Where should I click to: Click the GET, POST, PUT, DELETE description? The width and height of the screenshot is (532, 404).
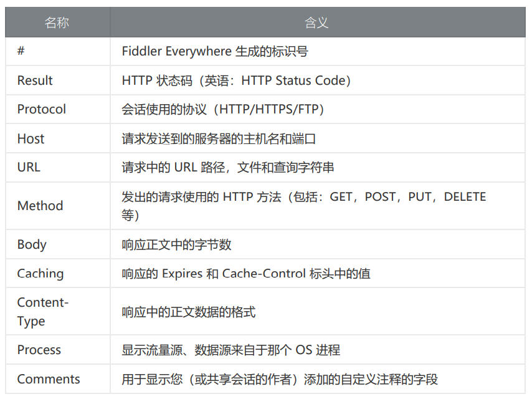(408, 196)
